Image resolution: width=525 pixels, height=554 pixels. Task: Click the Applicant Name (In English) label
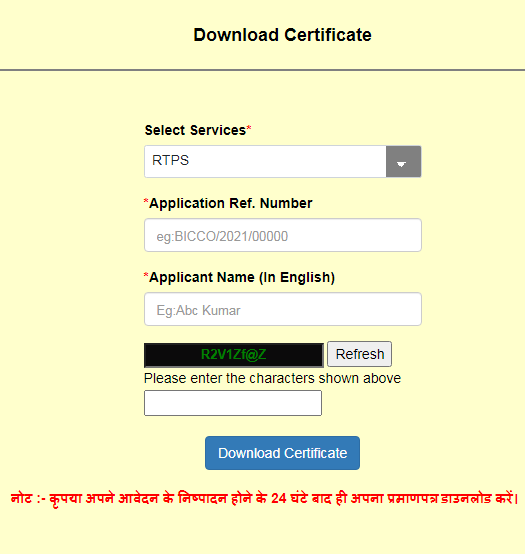tap(242, 277)
